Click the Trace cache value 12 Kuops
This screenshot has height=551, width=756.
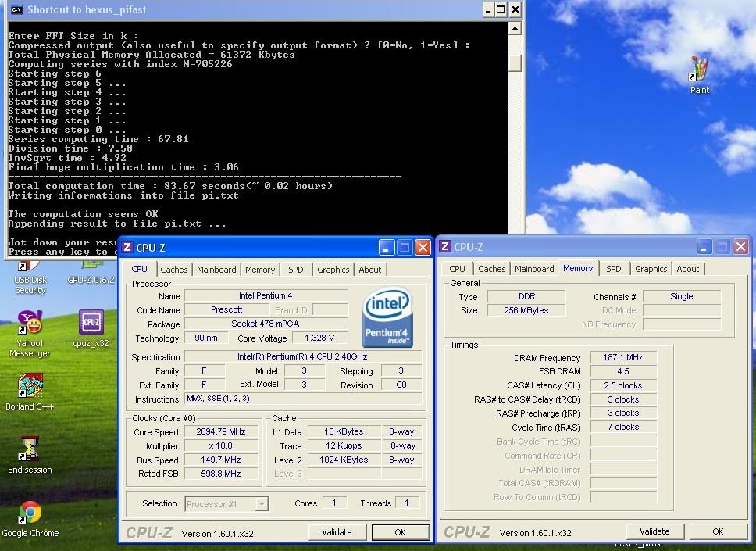coord(344,445)
